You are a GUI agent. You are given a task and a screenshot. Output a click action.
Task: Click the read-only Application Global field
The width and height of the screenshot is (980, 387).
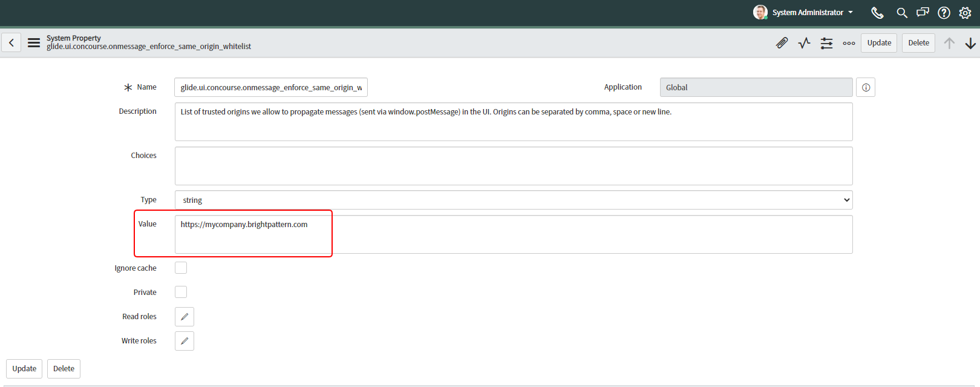coord(756,87)
